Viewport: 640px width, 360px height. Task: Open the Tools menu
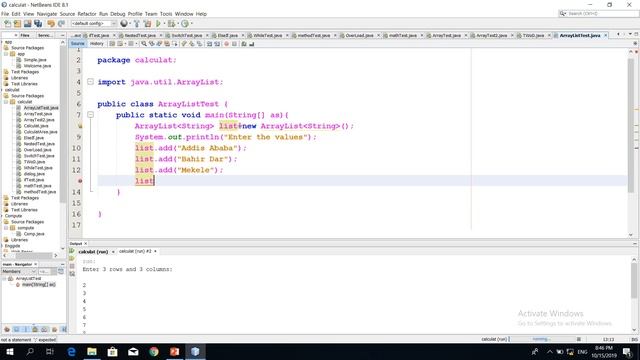pos(166,14)
